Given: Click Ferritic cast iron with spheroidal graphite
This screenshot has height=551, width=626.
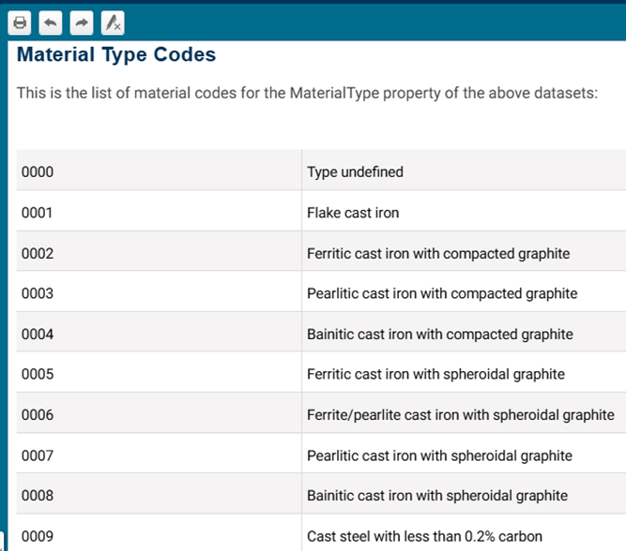Looking at the screenshot, I should [436, 374].
